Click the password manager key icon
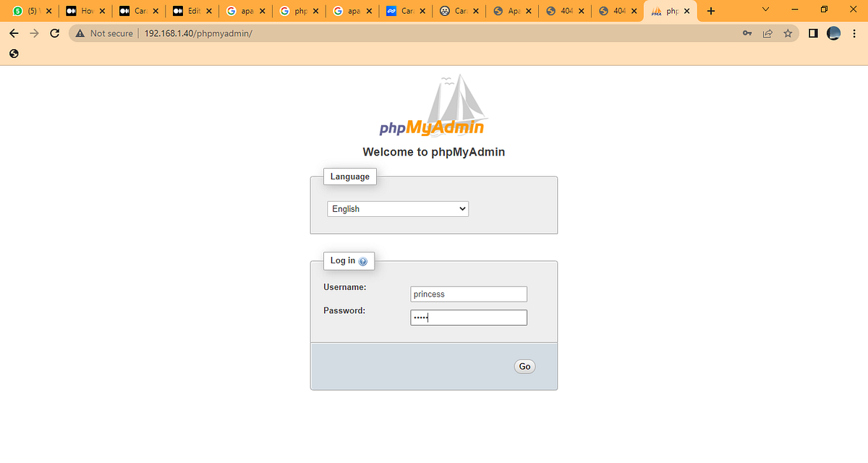 (x=746, y=33)
